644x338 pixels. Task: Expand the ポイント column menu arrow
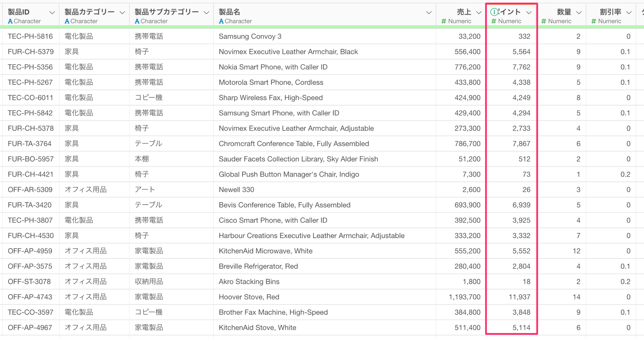[x=529, y=13]
